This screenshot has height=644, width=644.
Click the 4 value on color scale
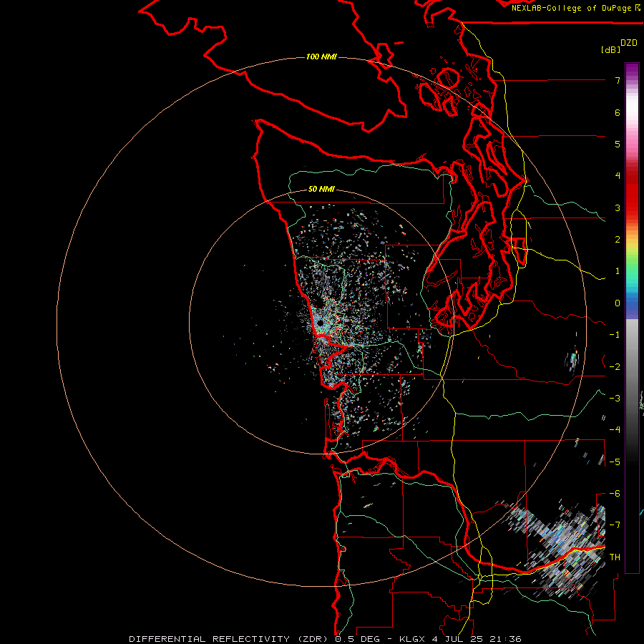click(618, 176)
